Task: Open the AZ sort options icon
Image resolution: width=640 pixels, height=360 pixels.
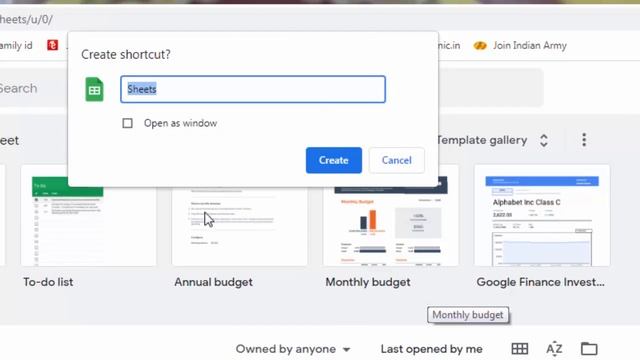Action: pos(554,349)
